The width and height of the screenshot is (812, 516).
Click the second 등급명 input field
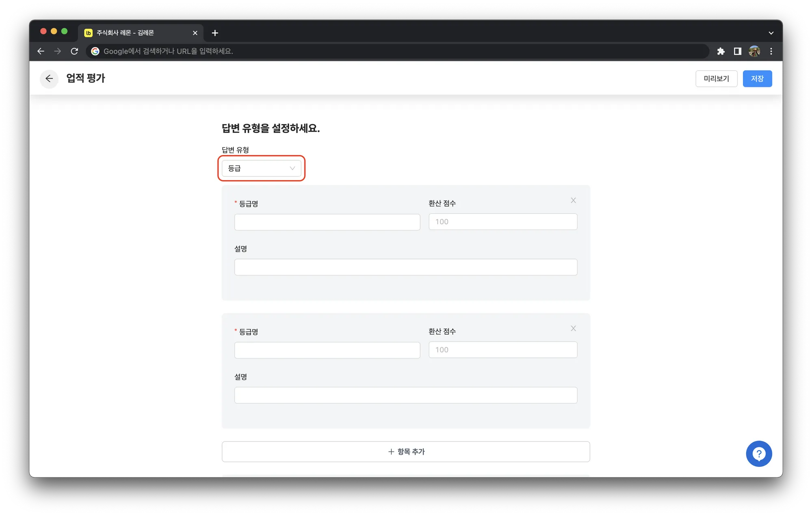click(327, 350)
